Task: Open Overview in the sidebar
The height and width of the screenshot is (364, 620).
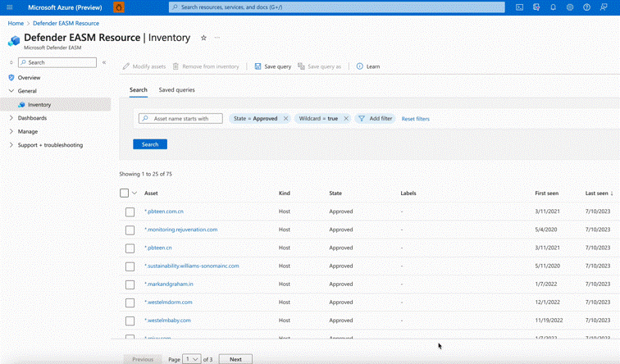Action: [x=29, y=77]
